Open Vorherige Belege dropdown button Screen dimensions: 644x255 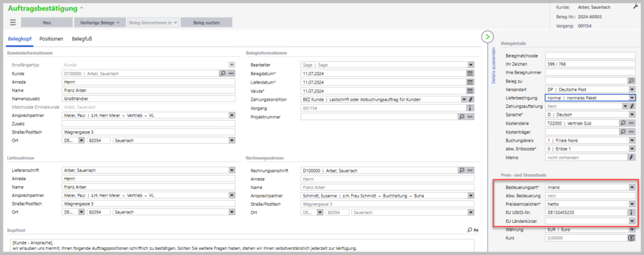pos(97,22)
